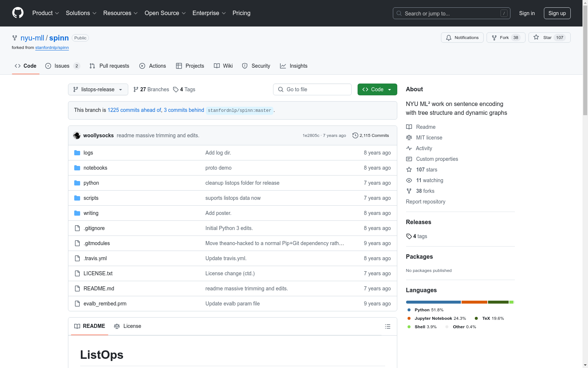Click the Jupyter Notebook orange language segment
The height and width of the screenshot is (368, 588).
click(474, 302)
